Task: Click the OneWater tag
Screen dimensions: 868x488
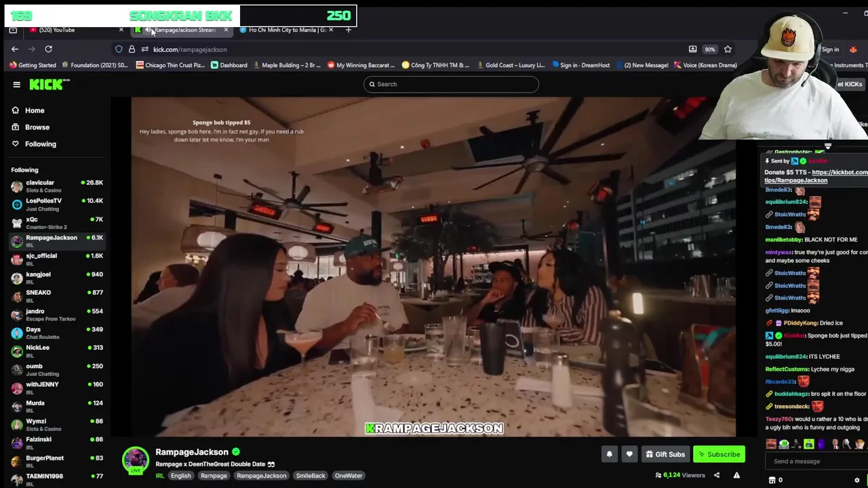Action: click(x=349, y=476)
